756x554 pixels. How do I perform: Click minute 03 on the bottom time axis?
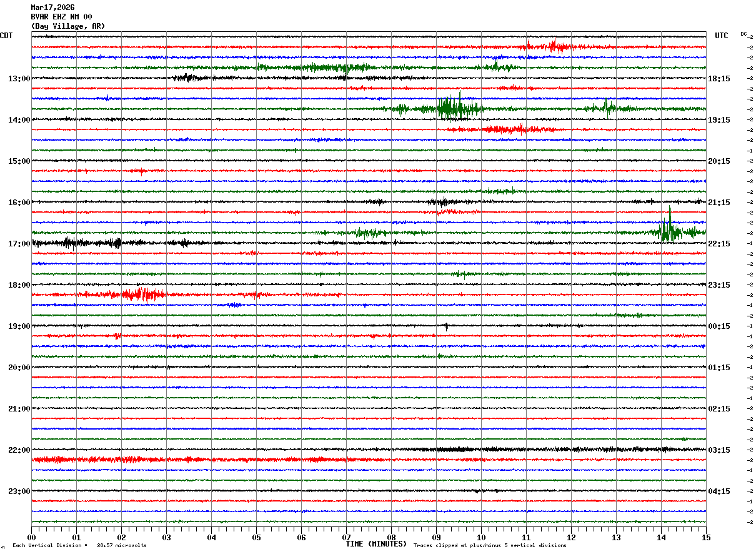tap(166, 538)
